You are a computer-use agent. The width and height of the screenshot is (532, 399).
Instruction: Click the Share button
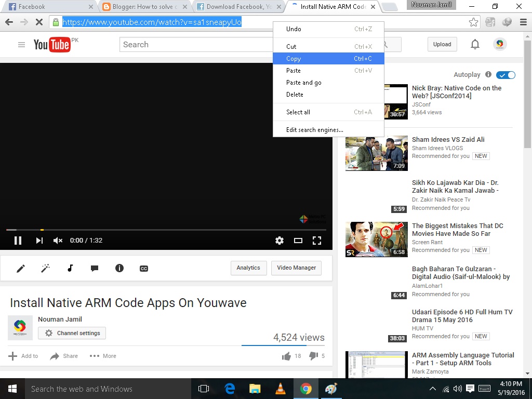[x=64, y=356]
